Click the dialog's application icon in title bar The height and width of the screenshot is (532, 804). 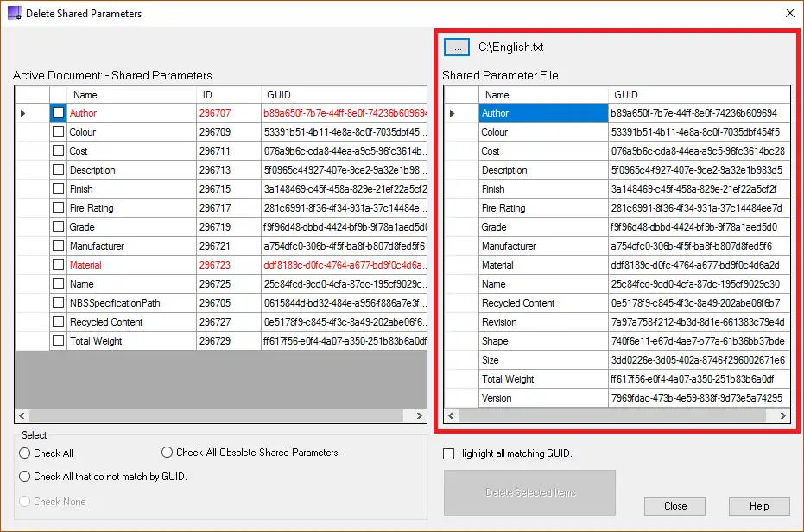(15, 14)
